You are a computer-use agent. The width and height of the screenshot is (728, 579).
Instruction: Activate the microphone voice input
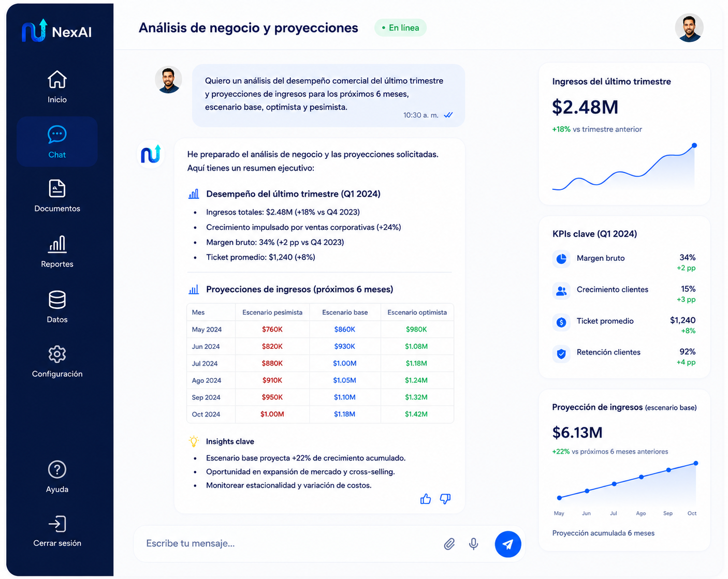[473, 544]
